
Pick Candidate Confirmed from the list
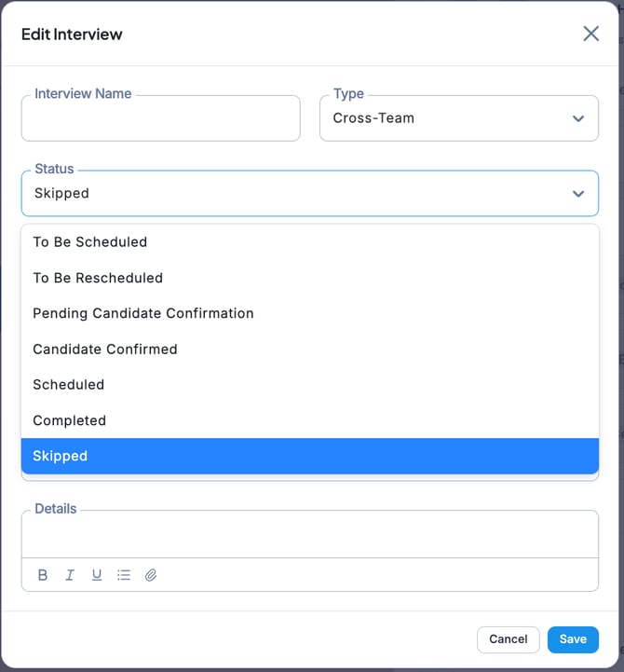105,350
